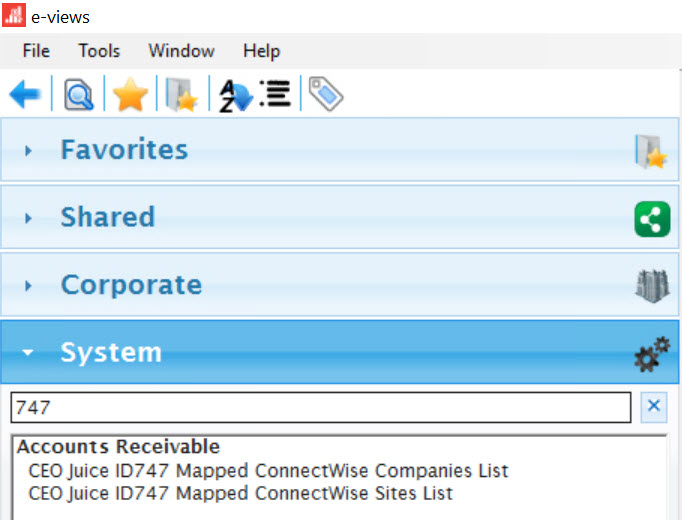
Task: Click the blue tag icon
Action: tap(326, 93)
